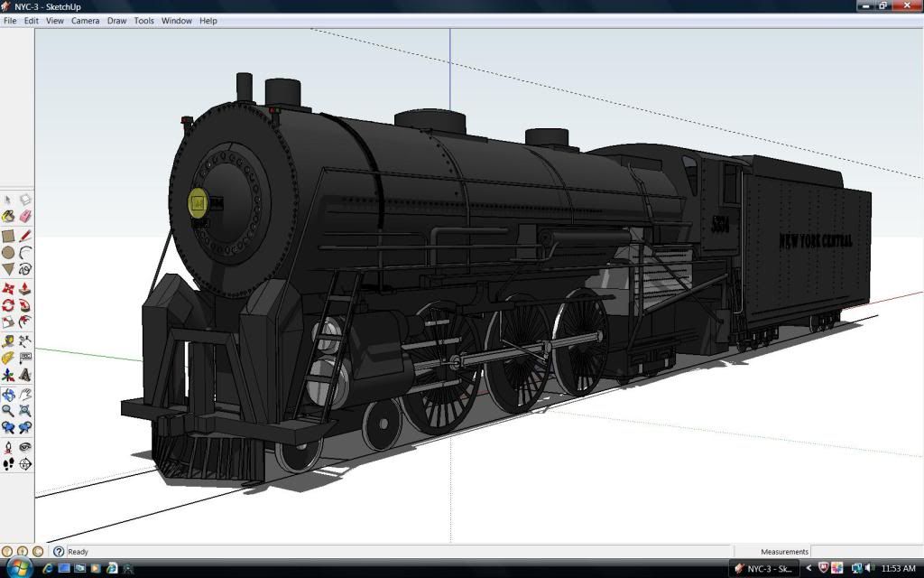Open the View menu
This screenshot has height=578, width=924.
pyautogui.click(x=55, y=21)
